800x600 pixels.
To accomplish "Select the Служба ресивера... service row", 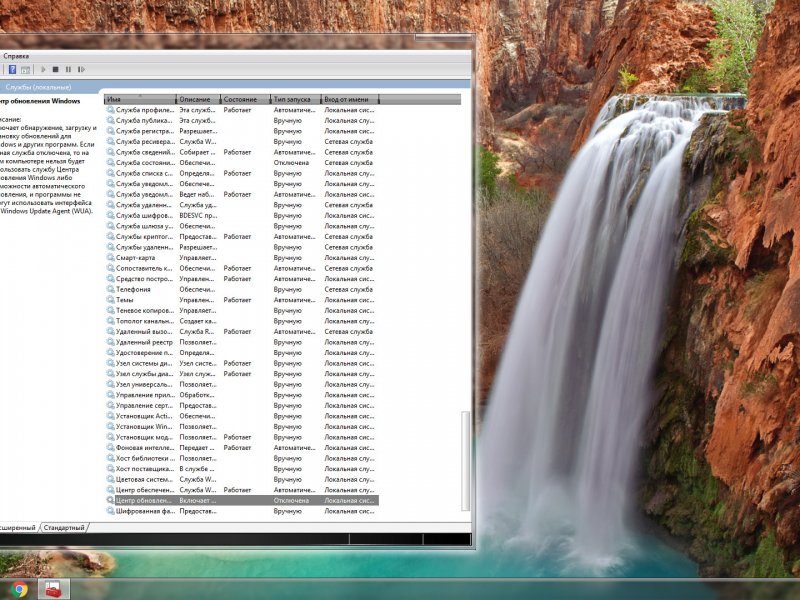I will tap(242, 142).
